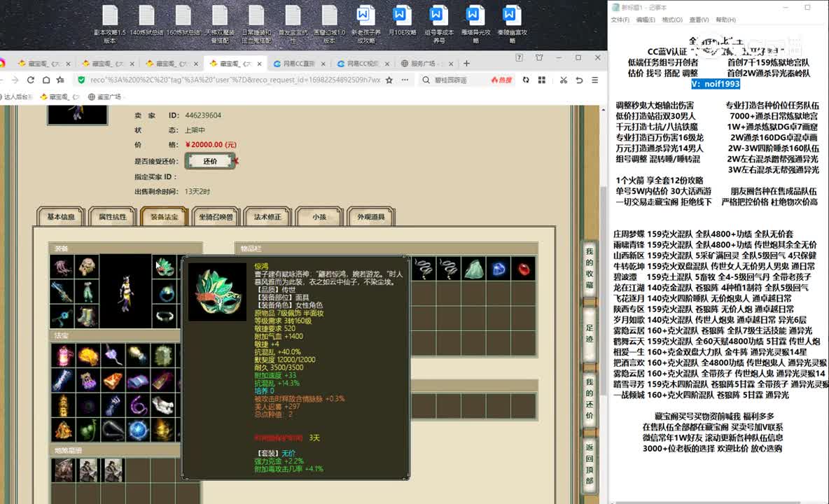Open Notepad 编辑(E) menu

646,20
